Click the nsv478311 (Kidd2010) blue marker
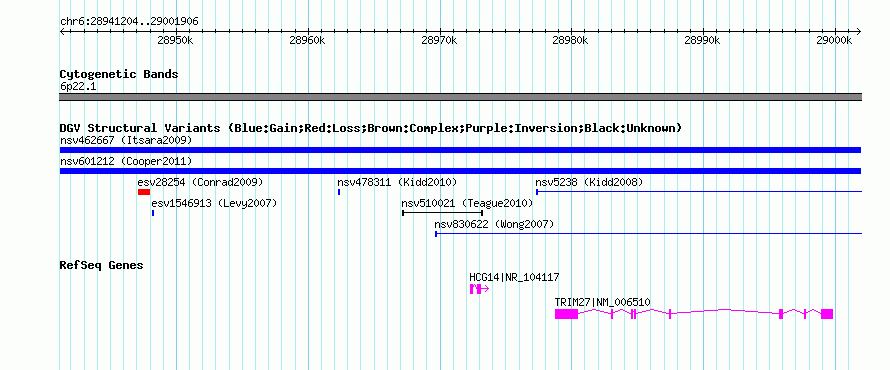The width and height of the screenshot is (890, 370). pos(339,192)
